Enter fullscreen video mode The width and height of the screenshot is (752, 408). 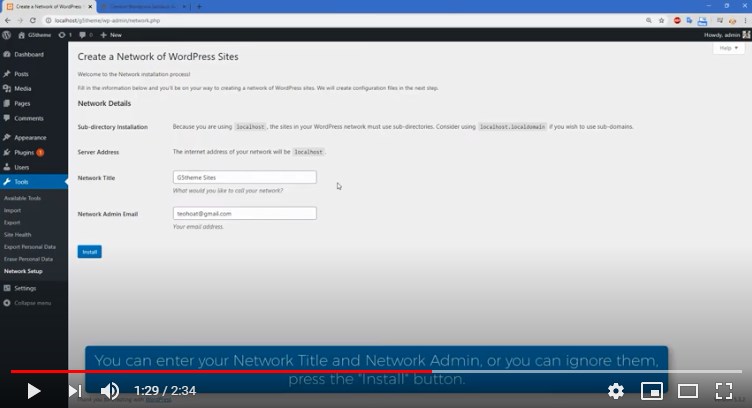pyautogui.click(x=724, y=391)
